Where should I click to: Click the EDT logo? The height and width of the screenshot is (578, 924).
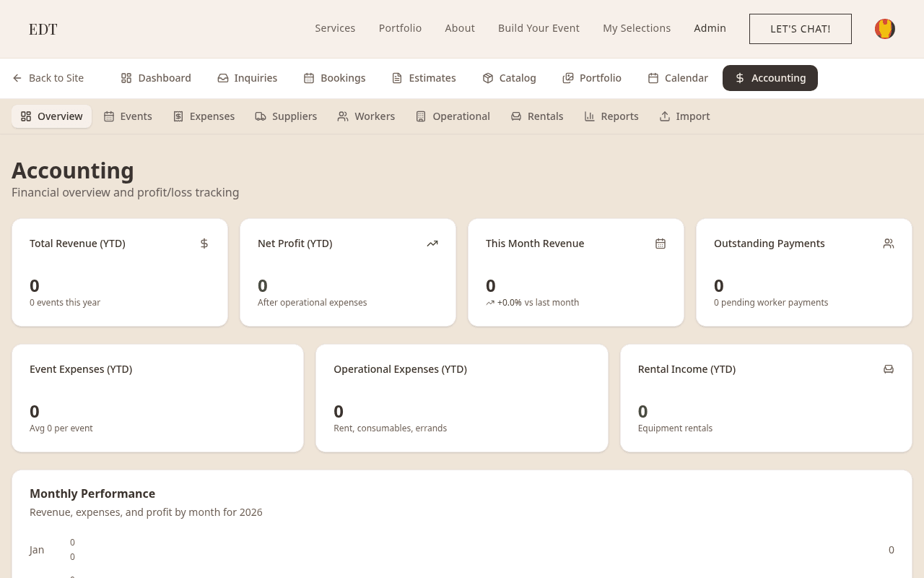click(43, 29)
